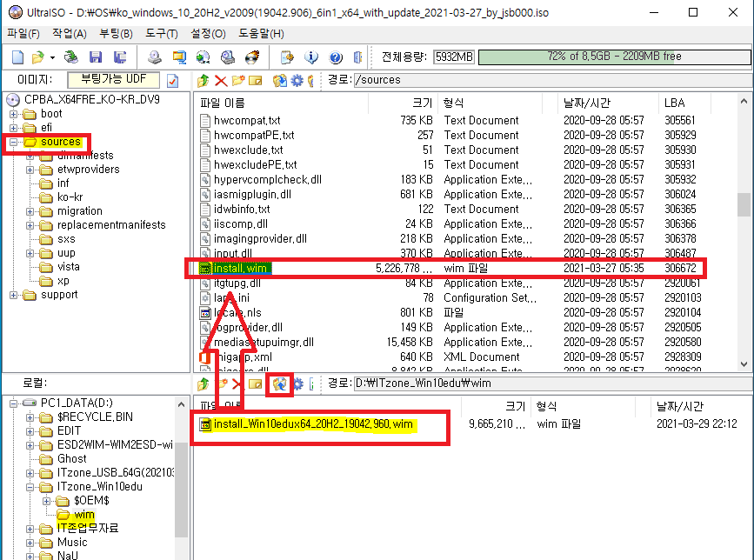Expand the efi folder node
The width and height of the screenshot is (754, 560).
coord(13,128)
